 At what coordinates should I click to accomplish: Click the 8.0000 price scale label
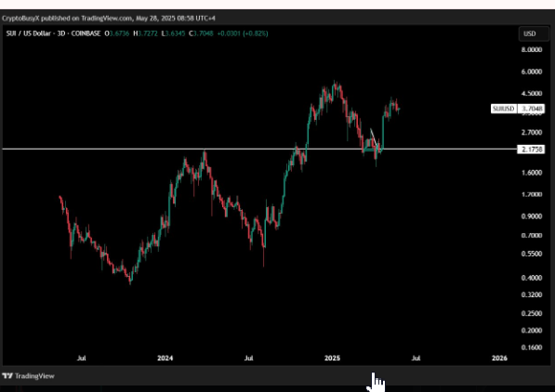531,49
